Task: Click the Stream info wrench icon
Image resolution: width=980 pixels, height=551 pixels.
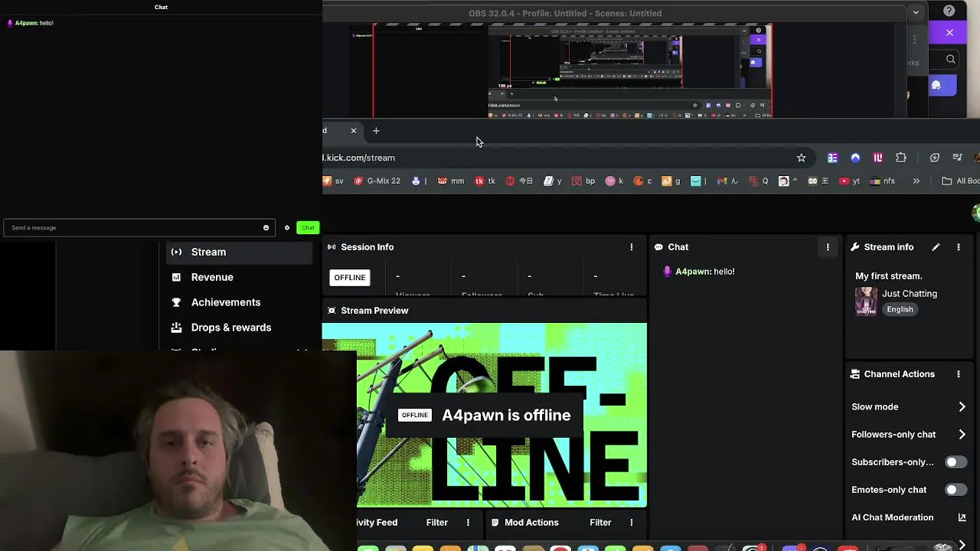Action: (855, 247)
